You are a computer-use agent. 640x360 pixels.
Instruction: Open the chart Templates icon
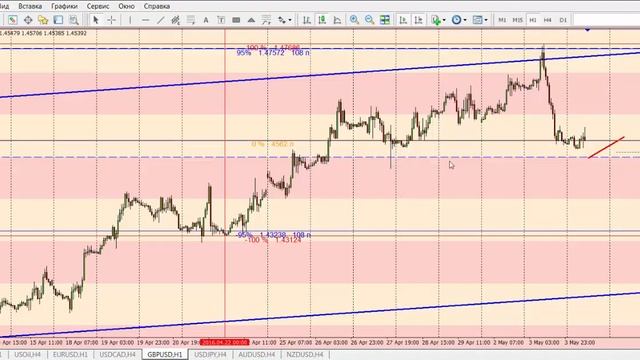point(477,20)
